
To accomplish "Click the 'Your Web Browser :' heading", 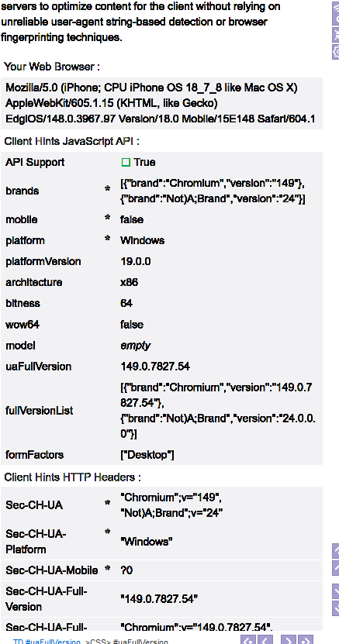I will (x=52, y=66).
